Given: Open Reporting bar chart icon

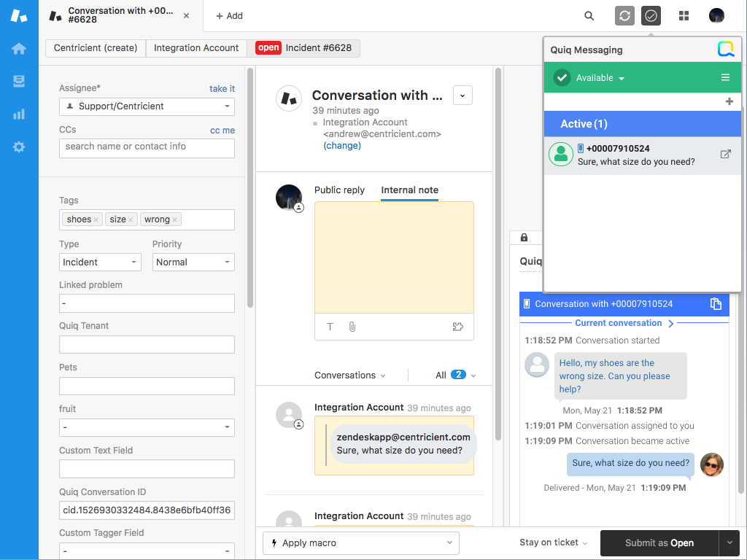Looking at the screenshot, I should (19, 114).
